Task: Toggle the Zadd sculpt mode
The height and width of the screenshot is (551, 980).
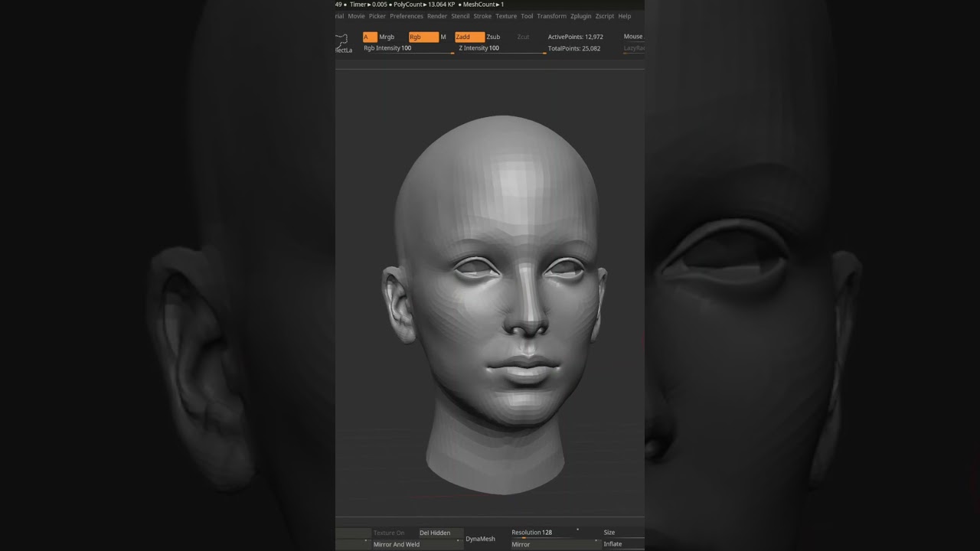Action: click(x=469, y=37)
